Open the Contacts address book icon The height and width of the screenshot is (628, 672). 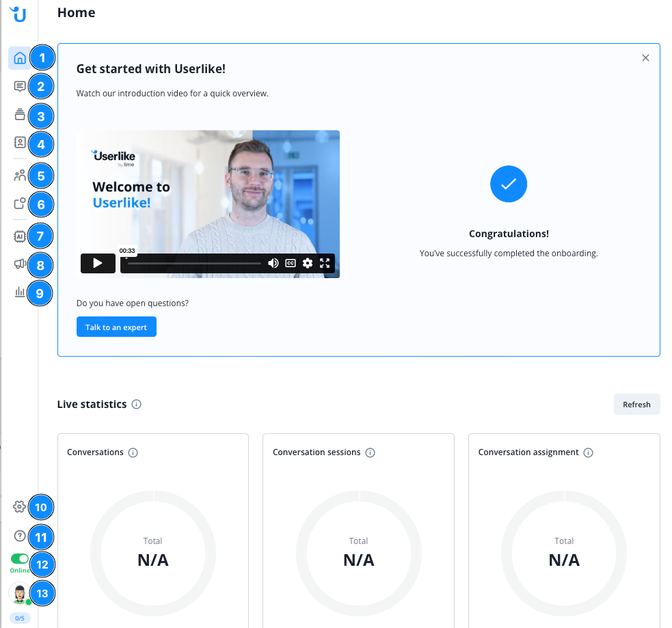(20, 142)
